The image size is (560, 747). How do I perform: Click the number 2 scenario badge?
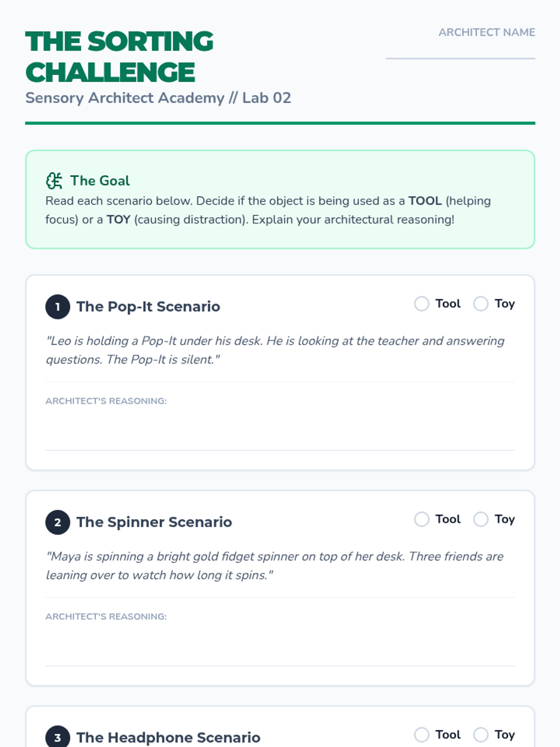57,522
